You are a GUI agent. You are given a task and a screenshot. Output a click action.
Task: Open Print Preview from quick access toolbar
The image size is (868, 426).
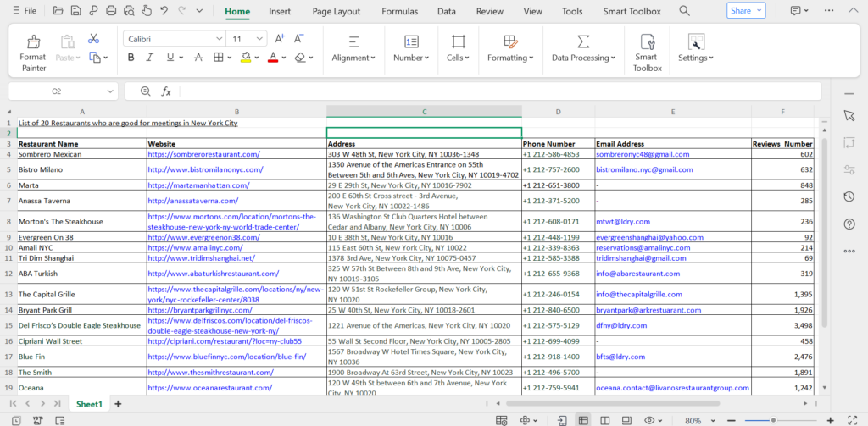(x=129, y=10)
